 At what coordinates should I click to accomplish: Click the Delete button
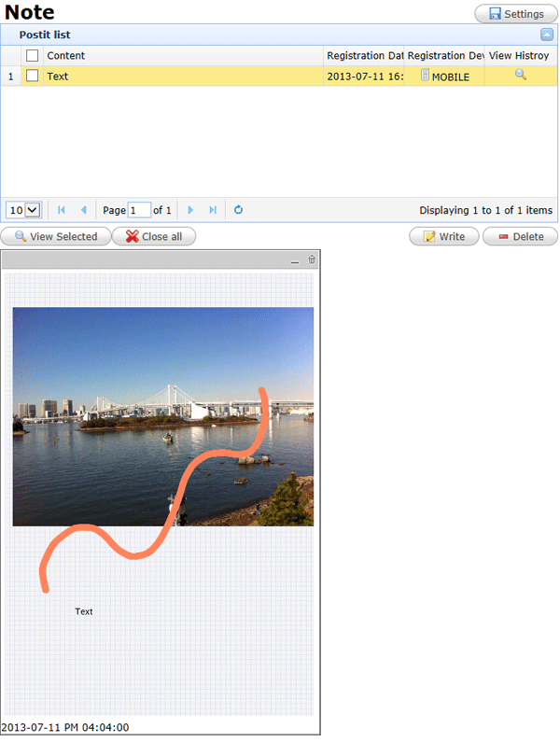tap(520, 236)
